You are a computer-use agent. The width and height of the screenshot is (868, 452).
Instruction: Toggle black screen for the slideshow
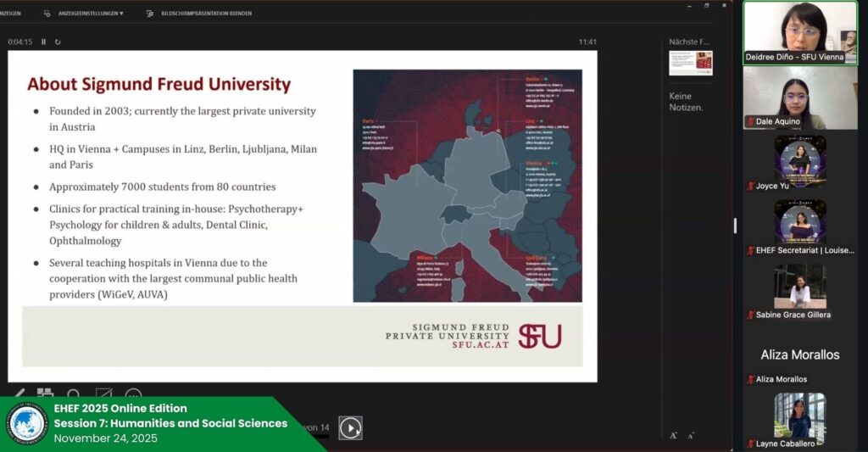coord(103,395)
